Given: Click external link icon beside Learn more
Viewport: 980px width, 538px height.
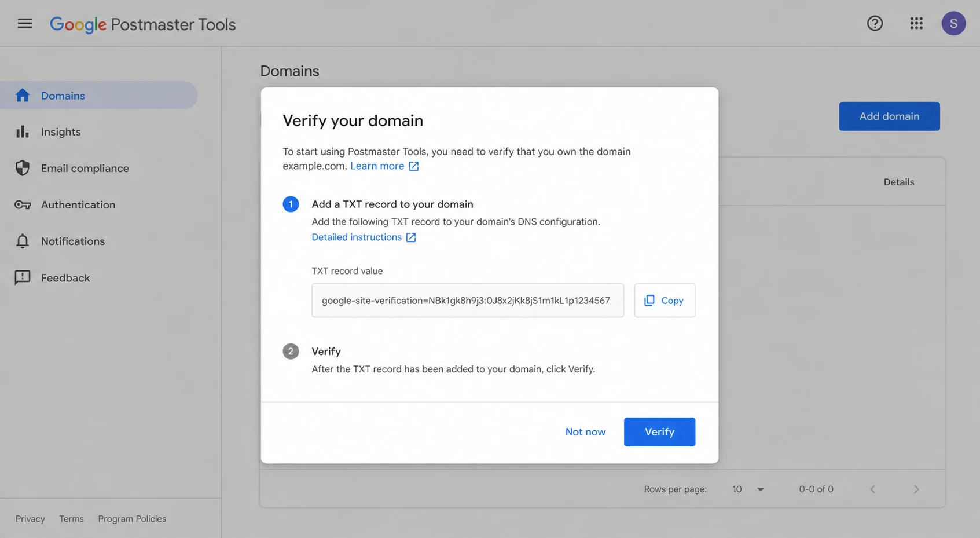Looking at the screenshot, I should tap(413, 166).
